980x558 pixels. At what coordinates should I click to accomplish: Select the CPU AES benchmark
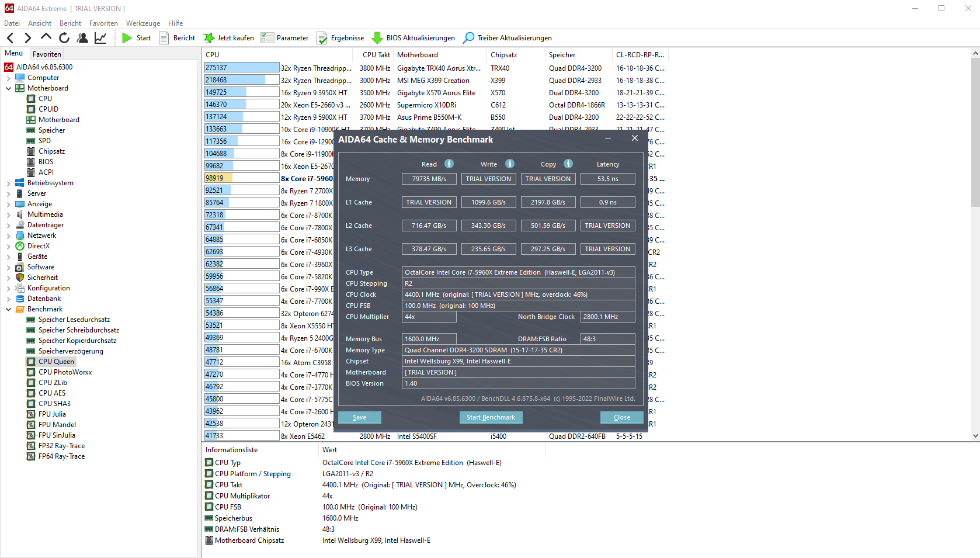tap(52, 393)
